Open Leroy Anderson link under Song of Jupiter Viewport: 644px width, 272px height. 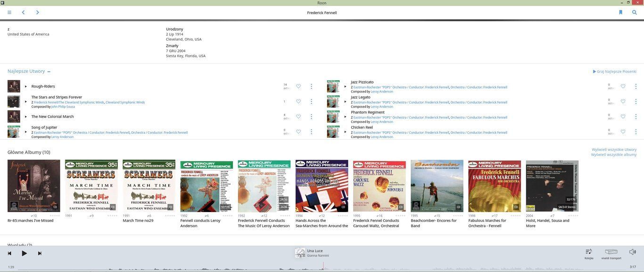click(x=62, y=137)
